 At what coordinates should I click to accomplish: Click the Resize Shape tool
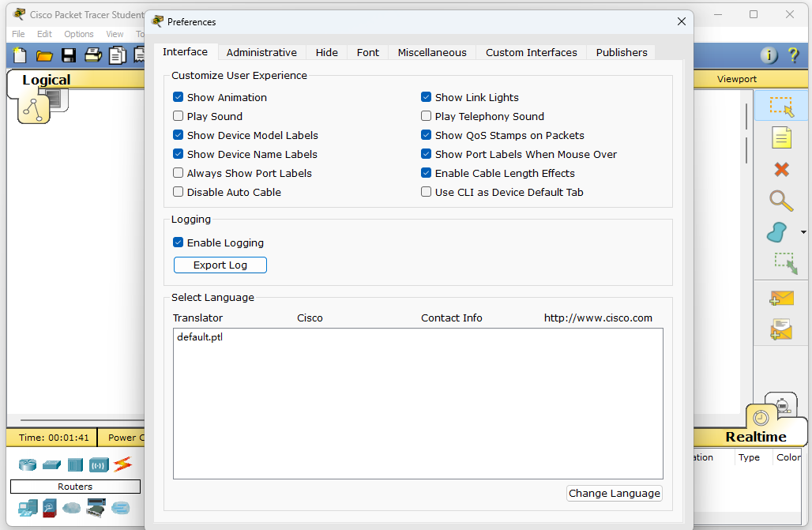(x=784, y=263)
